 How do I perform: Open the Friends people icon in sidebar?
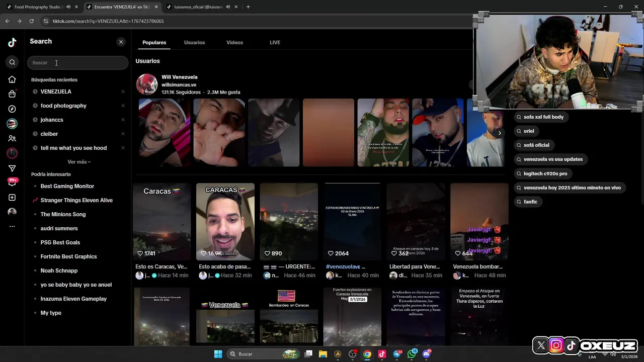12,138
